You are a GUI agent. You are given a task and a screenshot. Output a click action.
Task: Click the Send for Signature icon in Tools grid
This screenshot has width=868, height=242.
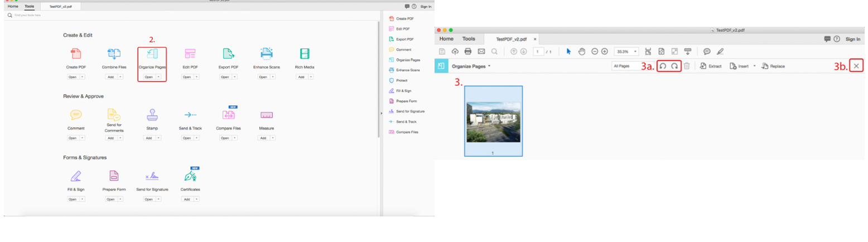[x=152, y=176]
